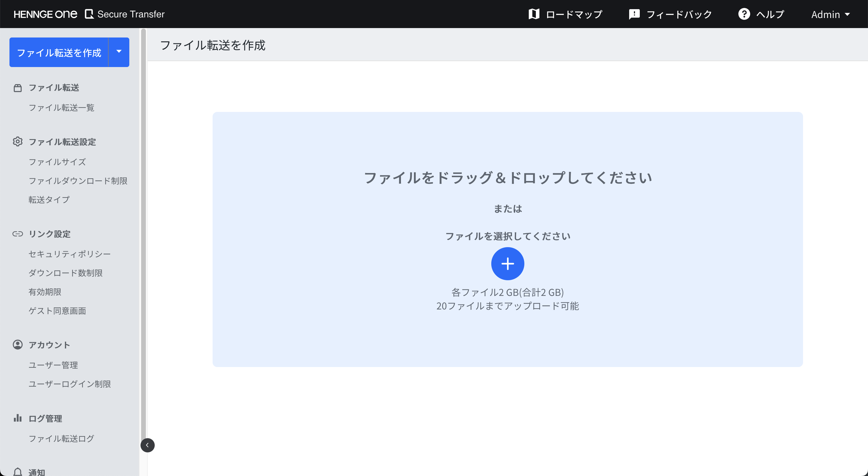Click the ログ管理 bar chart icon
The image size is (868, 476).
click(17, 418)
